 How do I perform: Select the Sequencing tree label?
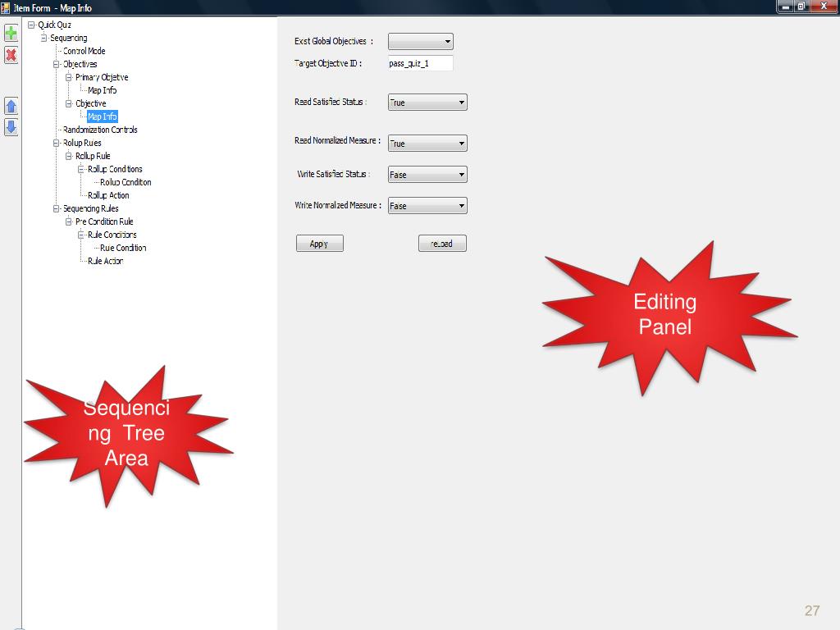click(69, 38)
